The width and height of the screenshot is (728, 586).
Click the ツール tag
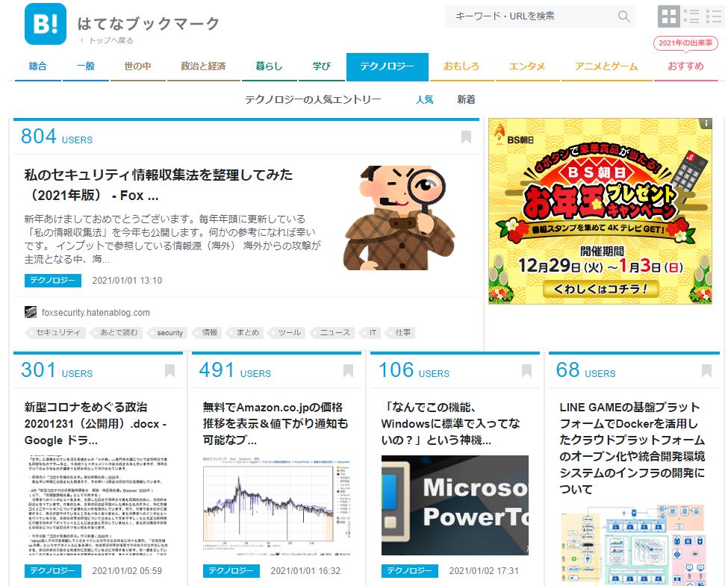click(287, 332)
